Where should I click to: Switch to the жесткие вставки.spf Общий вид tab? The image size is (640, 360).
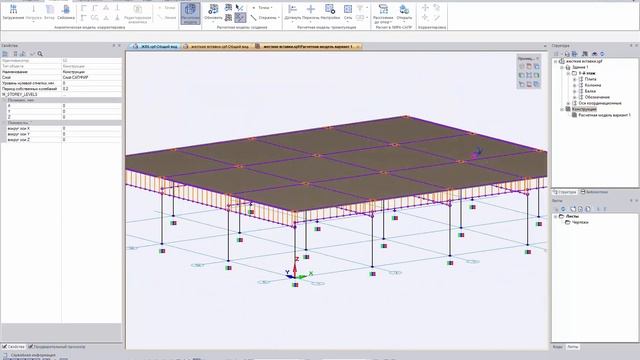(216, 47)
